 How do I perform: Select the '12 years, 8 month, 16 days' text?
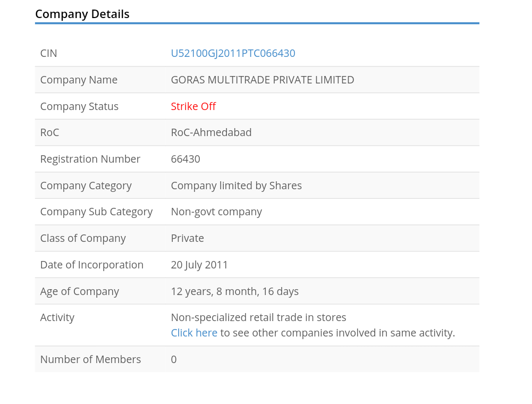point(234,291)
